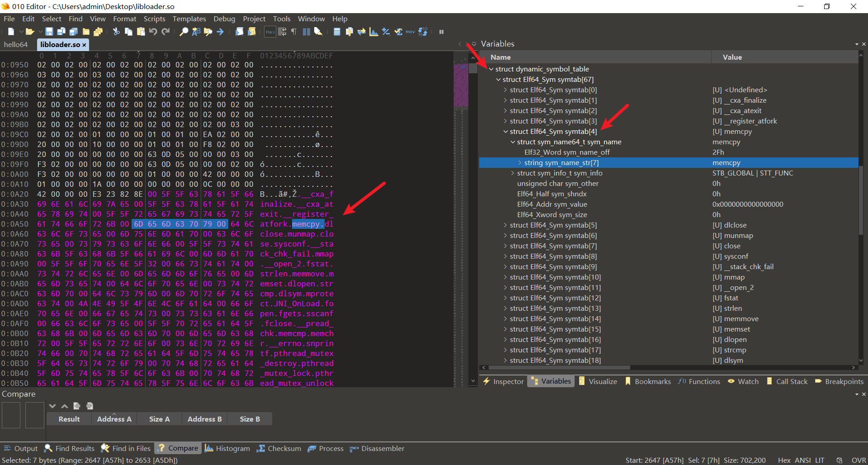Click the purple mini-map thumbnail beside hex view
The width and height of the screenshot is (868, 465).
461,86
